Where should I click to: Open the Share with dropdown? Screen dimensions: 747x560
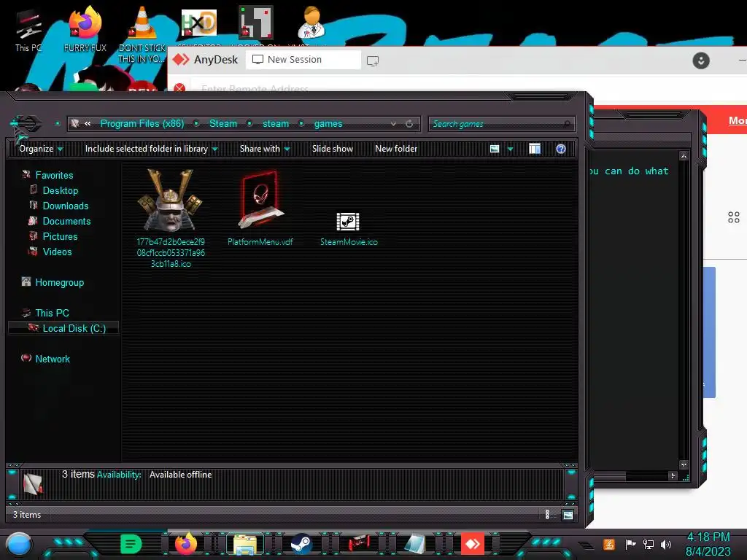(265, 149)
